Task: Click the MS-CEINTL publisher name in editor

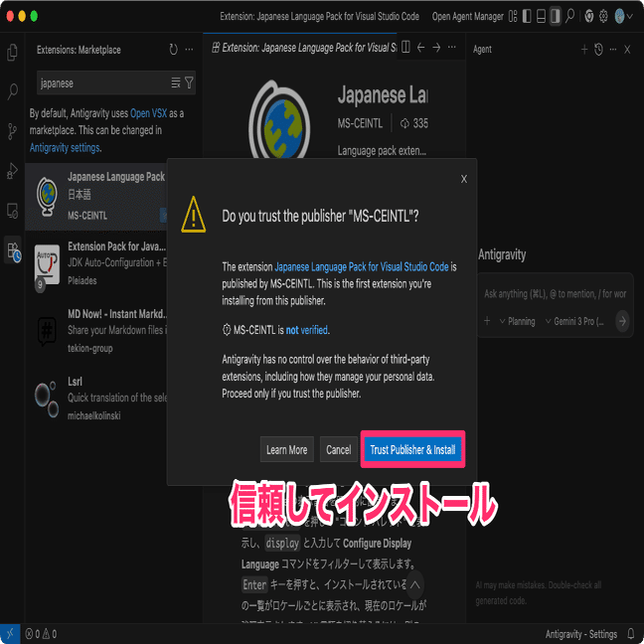Action: (360, 123)
